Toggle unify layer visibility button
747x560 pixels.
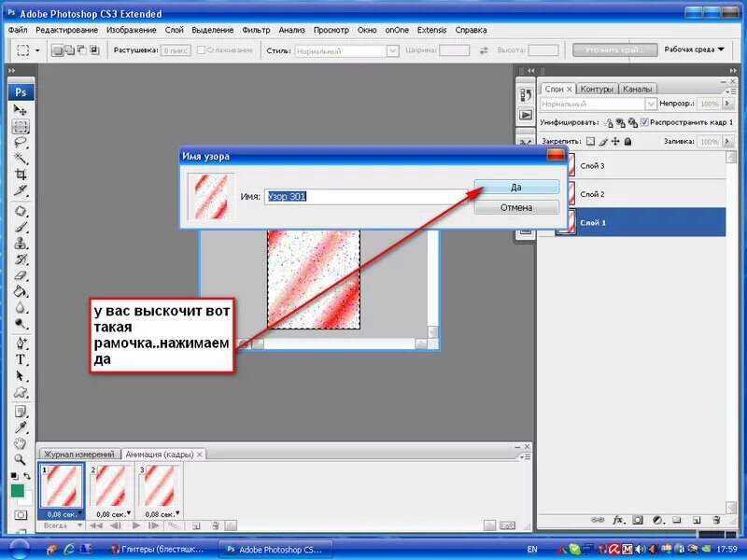(x=620, y=123)
